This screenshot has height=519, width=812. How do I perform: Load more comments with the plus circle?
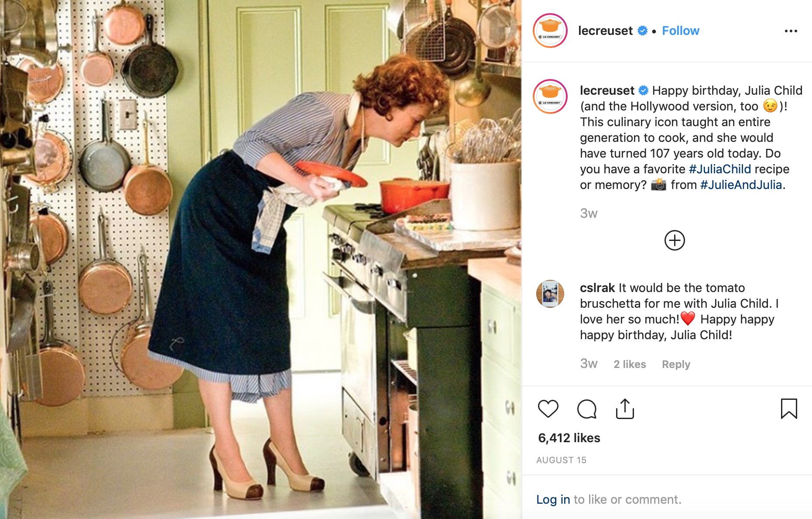675,240
